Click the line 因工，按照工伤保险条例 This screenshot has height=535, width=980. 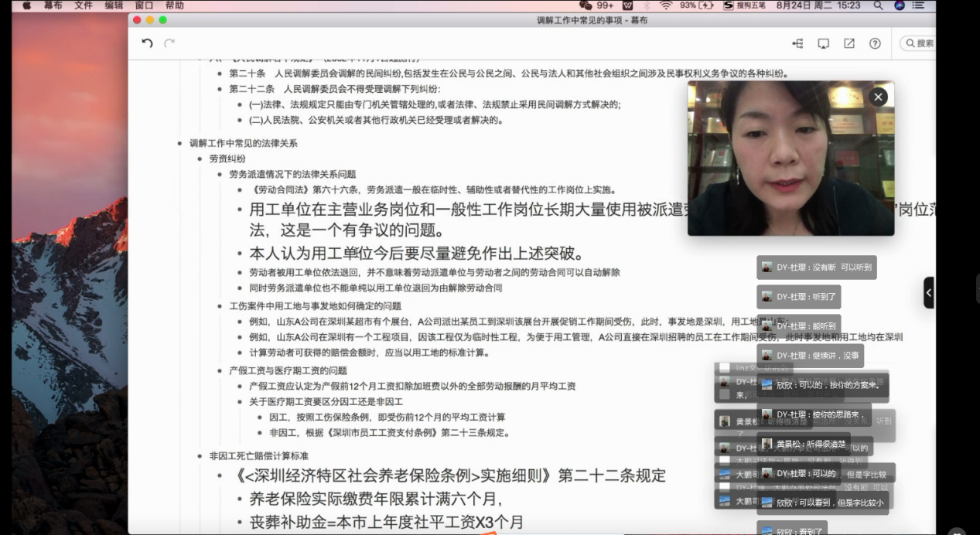point(387,417)
